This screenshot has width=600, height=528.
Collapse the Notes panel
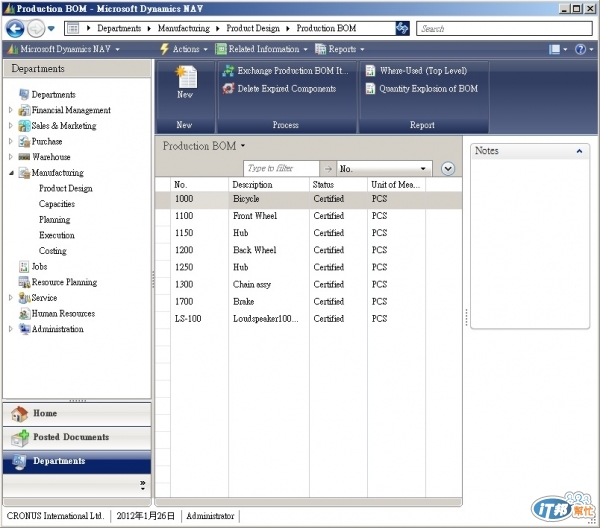click(x=579, y=151)
